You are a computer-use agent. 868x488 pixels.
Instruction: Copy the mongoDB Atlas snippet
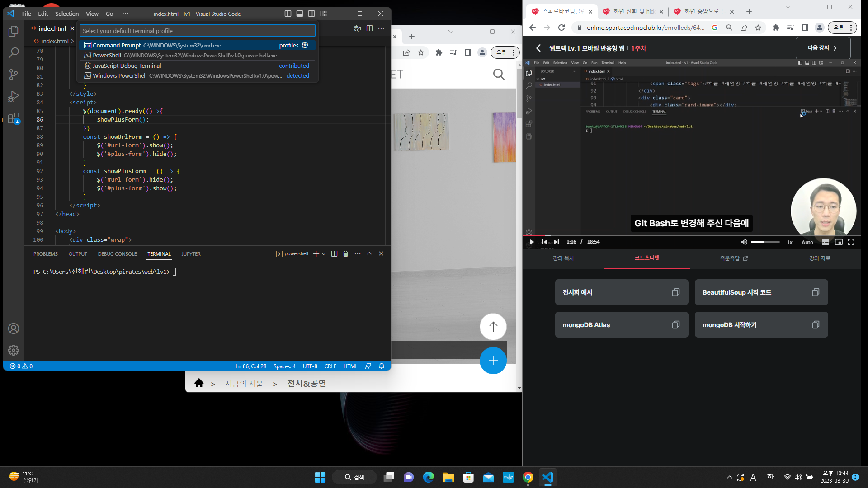(676, 325)
